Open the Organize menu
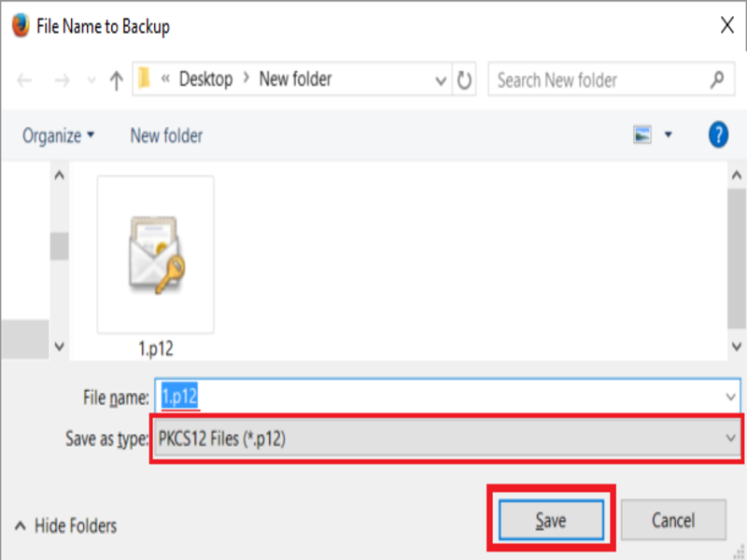This screenshot has height=560, width=747. click(x=58, y=135)
